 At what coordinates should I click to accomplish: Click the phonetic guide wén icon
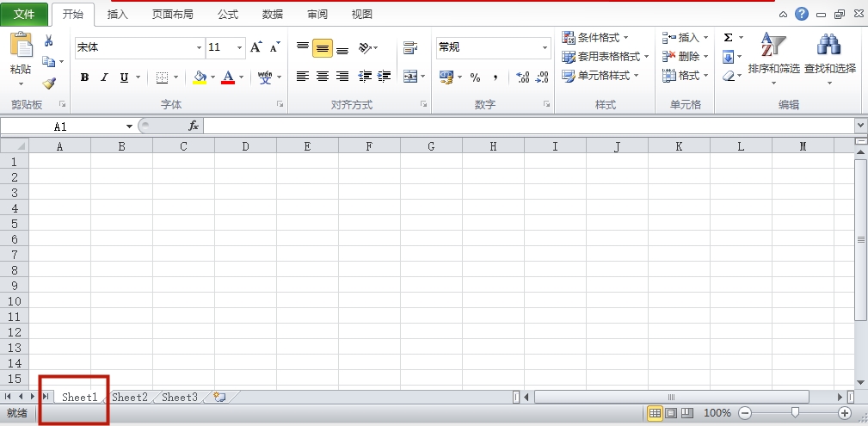[x=265, y=77]
